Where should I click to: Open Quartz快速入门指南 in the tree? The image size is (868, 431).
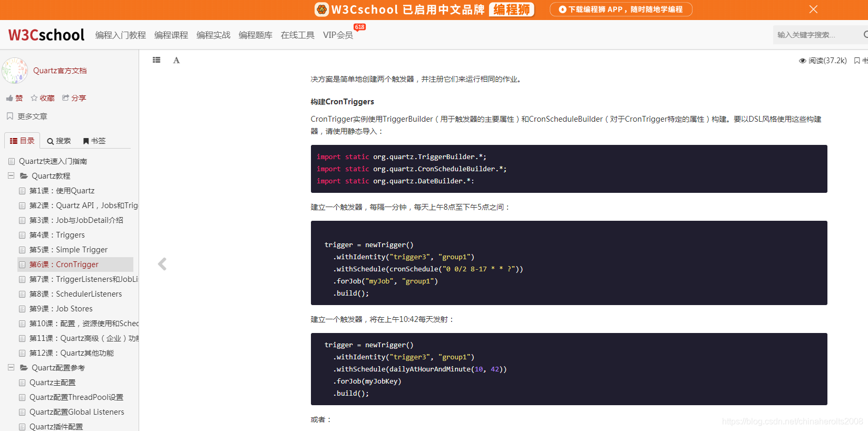point(53,161)
